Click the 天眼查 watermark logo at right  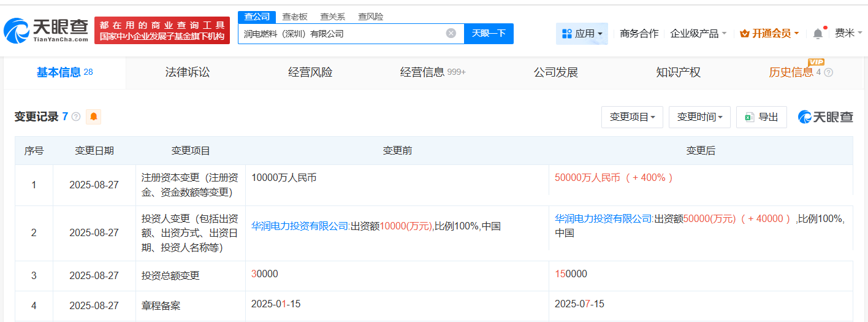(x=825, y=117)
